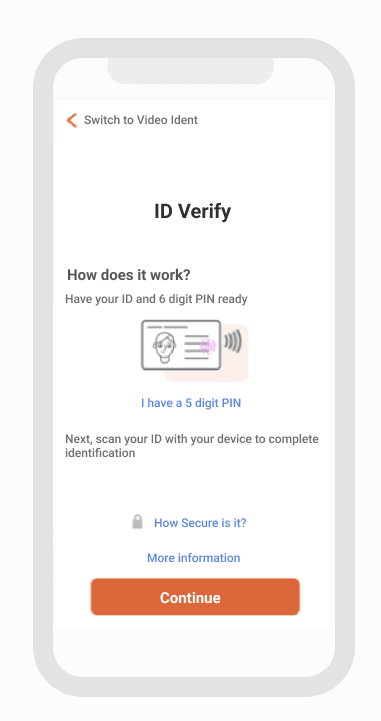Tap the face portrait on the ID card

(165, 346)
